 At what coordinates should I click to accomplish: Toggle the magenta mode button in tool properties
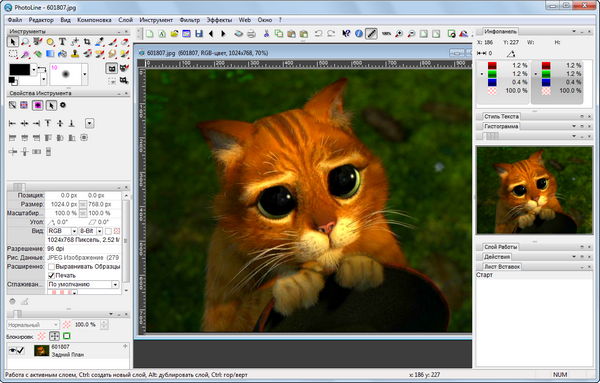(38, 105)
